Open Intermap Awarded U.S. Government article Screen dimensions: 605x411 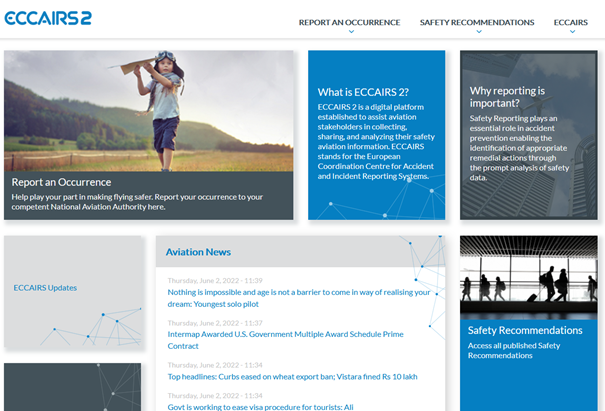point(286,340)
